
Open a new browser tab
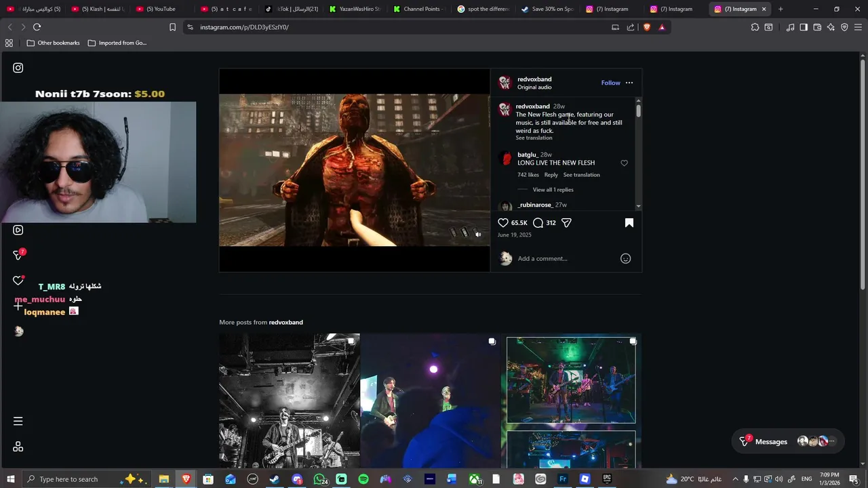click(781, 9)
